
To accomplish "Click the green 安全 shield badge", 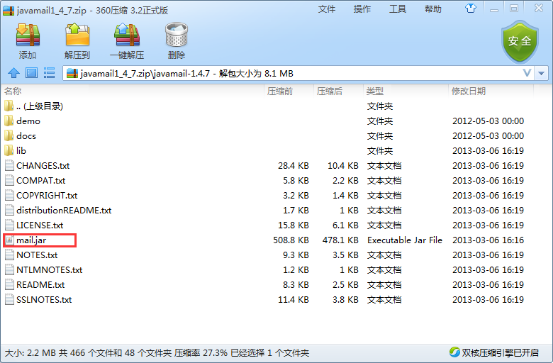I will (x=520, y=41).
